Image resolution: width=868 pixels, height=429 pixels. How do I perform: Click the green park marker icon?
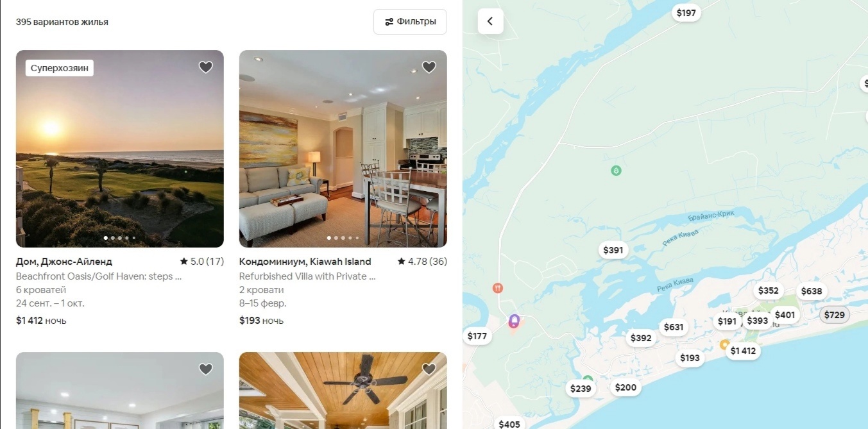pyautogui.click(x=616, y=171)
